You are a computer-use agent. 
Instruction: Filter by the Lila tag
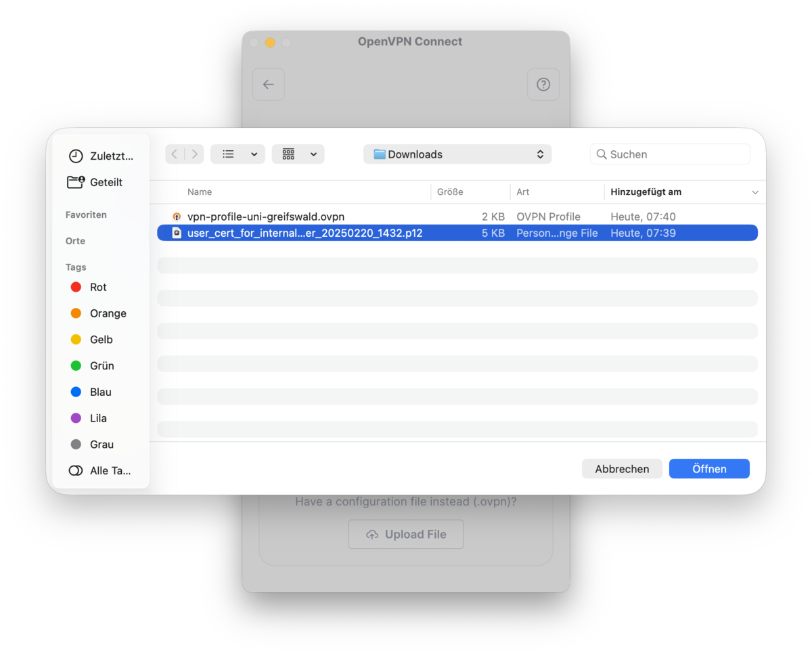click(x=89, y=418)
